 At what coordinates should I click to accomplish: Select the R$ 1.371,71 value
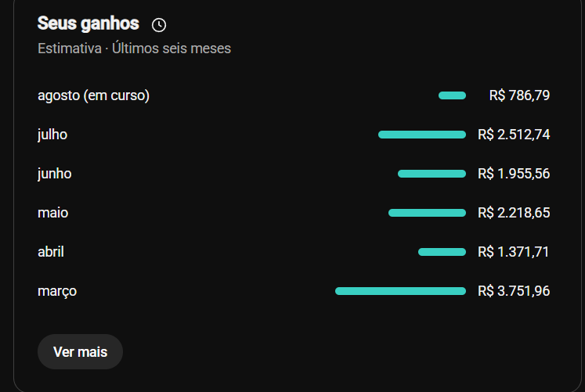click(x=513, y=252)
